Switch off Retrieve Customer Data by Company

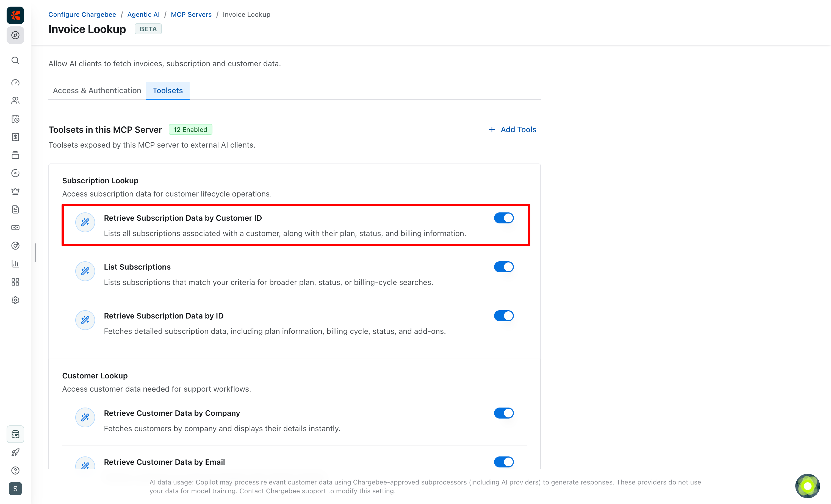pos(504,413)
